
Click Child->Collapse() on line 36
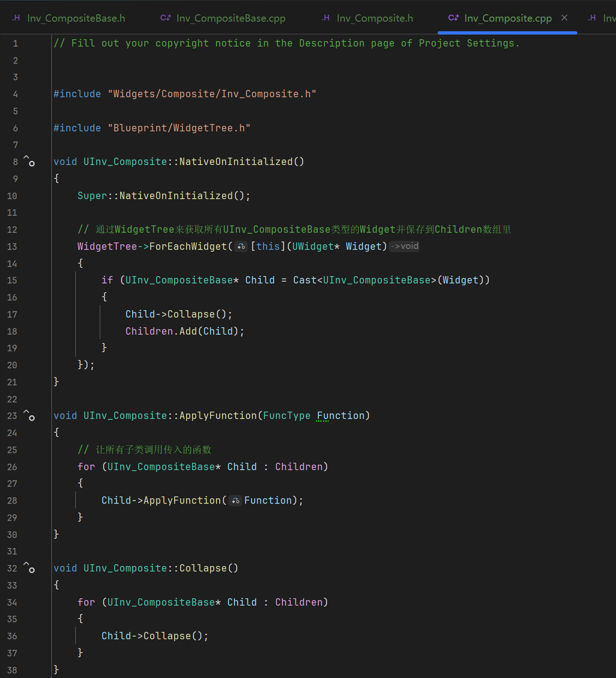click(155, 636)
